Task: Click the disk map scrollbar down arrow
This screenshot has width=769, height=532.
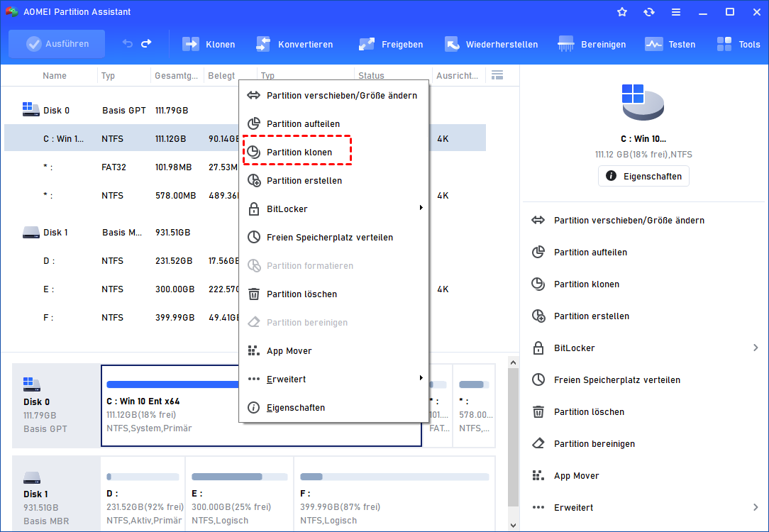Action: 513,525
